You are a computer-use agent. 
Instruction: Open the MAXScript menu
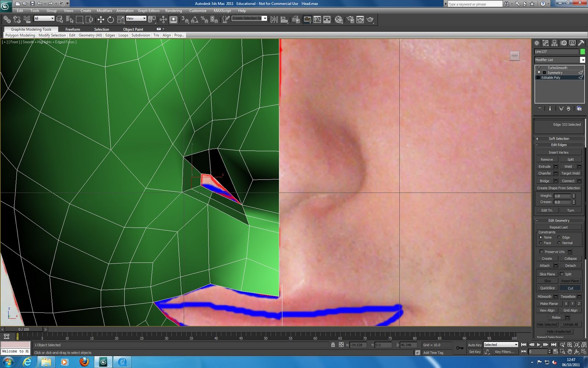[222, 11]
